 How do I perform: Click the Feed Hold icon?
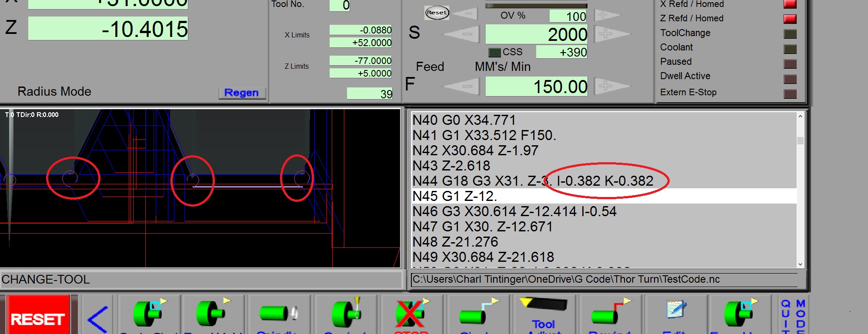(212, 314)
